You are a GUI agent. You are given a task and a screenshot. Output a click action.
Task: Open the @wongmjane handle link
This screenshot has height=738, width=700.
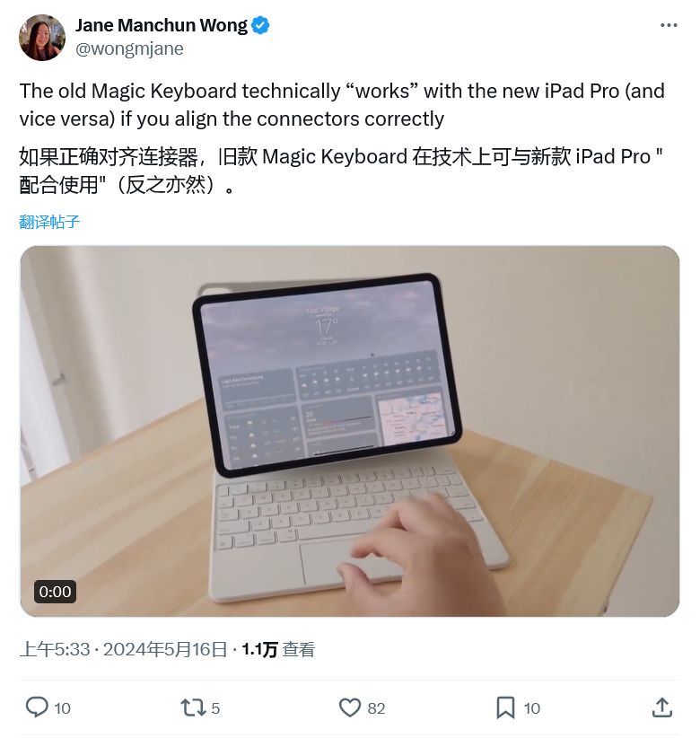pyautogui.click(x=129, y=49)
